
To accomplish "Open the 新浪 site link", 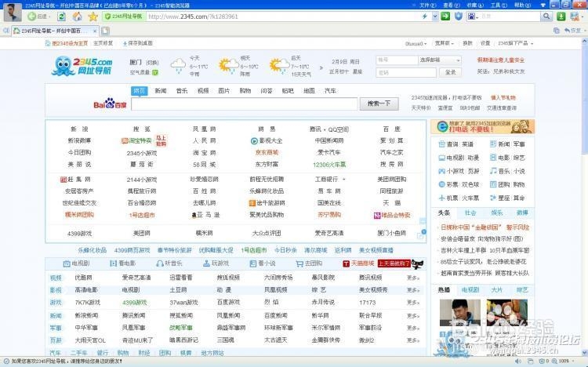I will pos(79,129).
